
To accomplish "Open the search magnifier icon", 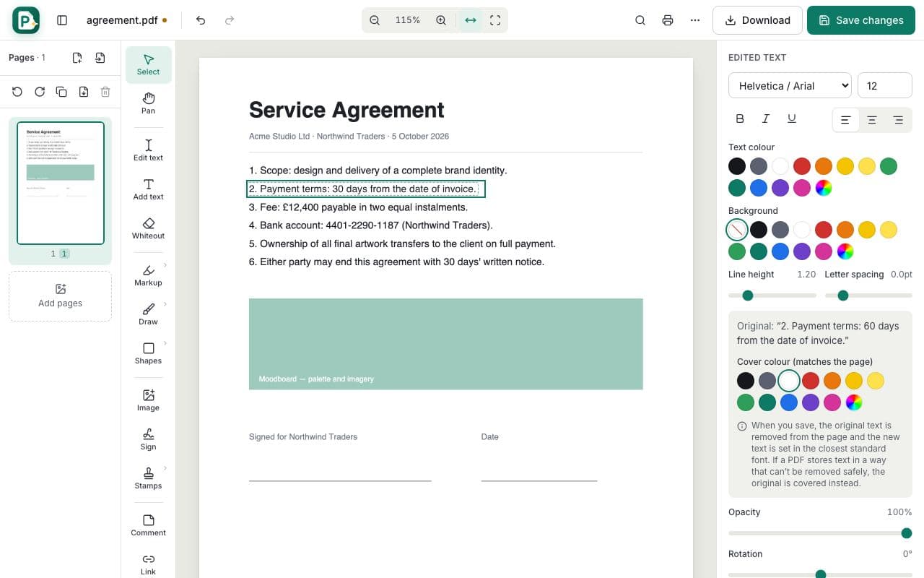I will pos(640,20).
